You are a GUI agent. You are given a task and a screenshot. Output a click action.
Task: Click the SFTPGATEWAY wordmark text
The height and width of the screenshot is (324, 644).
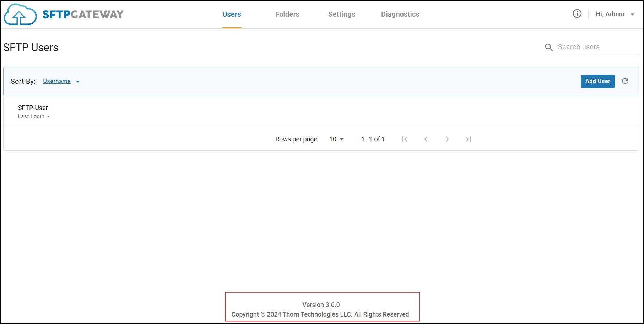tap(83, 15)
